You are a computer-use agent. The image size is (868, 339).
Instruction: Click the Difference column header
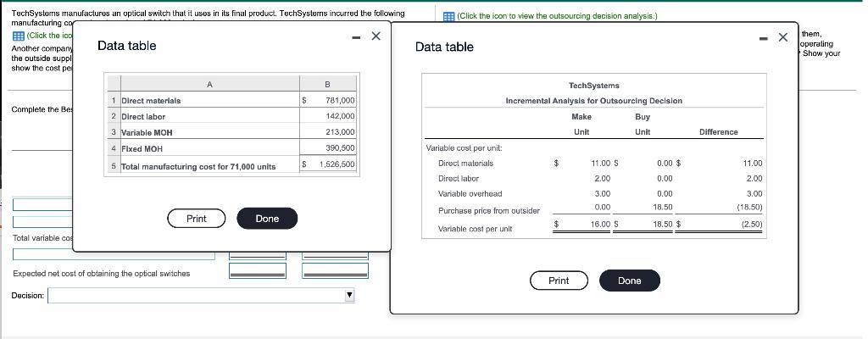pyautogui.click(x=719, y=132)
